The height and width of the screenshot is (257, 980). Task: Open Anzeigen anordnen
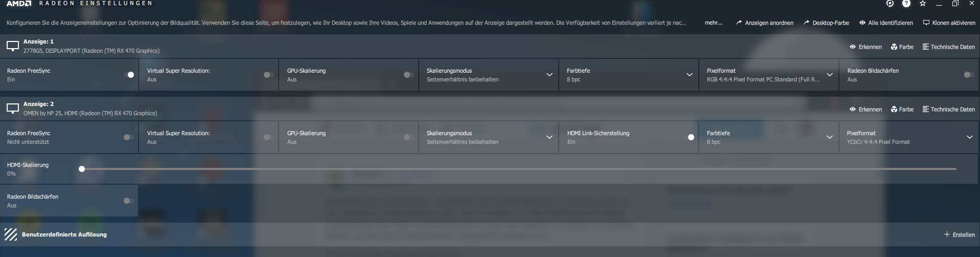(765, 23)
